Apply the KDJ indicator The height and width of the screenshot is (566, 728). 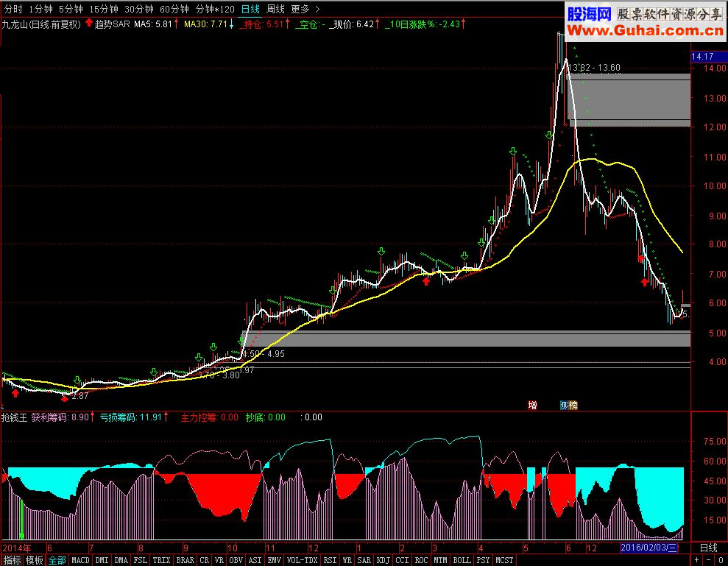(x=383, y=560)
